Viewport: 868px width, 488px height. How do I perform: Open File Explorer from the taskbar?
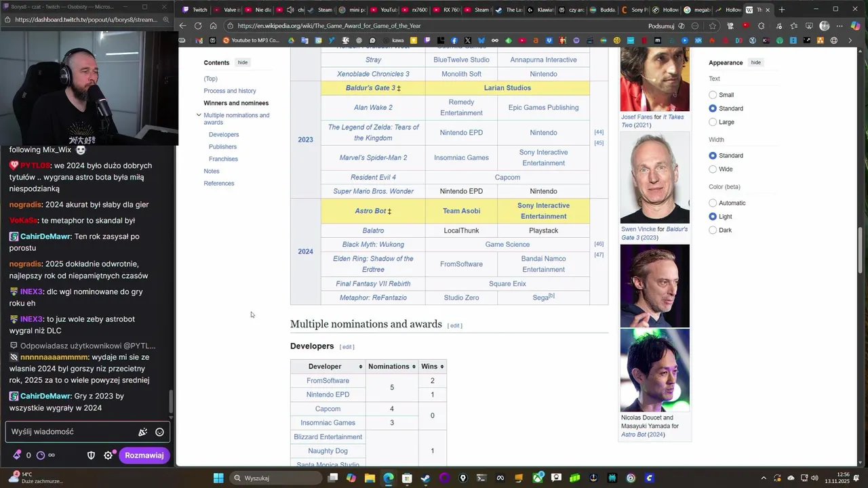(370, 478)
